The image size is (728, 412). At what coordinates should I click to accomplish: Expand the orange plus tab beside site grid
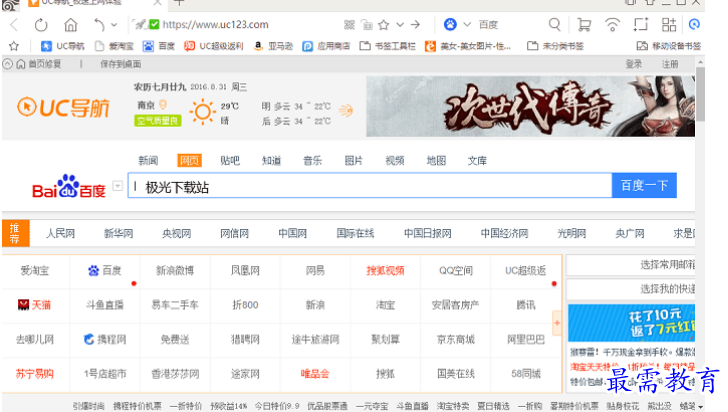click(557, 323)
